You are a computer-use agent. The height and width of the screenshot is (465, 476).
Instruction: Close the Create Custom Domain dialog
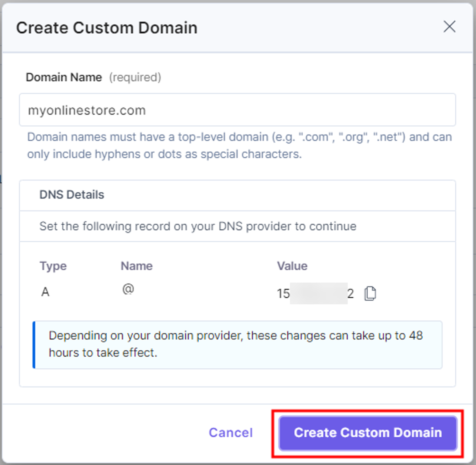tap(449, 26)
